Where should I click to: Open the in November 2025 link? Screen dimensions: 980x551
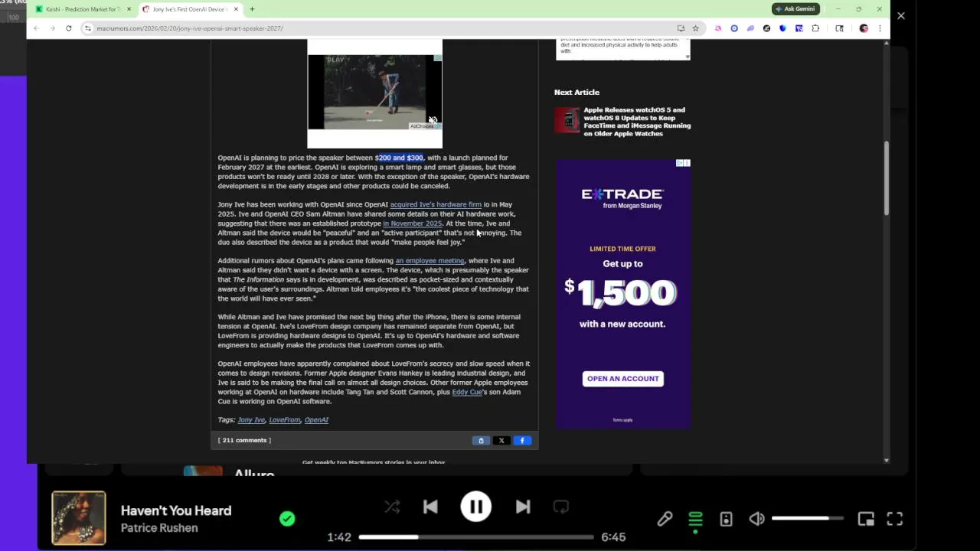[412, 223]
